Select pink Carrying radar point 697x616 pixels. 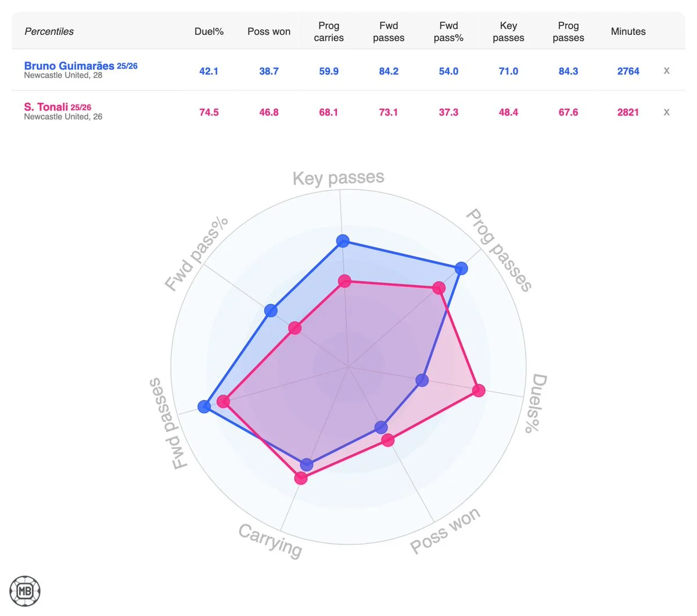click(x=300, y=478)
